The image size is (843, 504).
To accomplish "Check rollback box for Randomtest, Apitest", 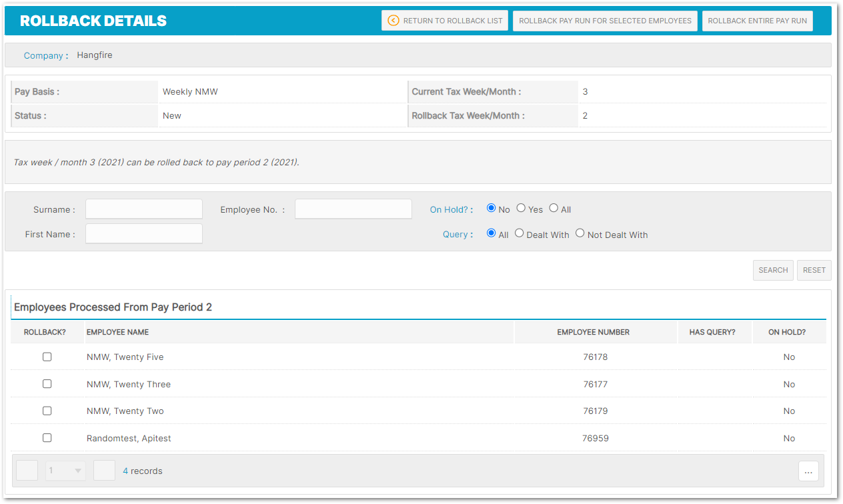I will (47, 438).
